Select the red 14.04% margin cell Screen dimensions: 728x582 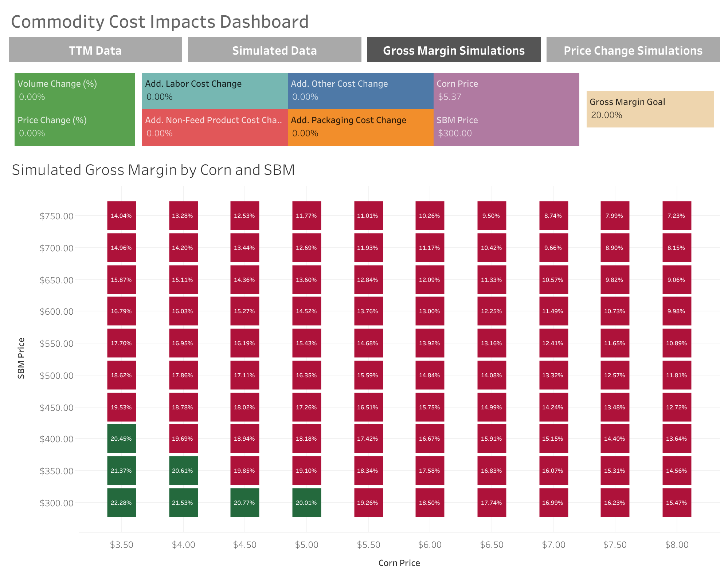point(122,216)
